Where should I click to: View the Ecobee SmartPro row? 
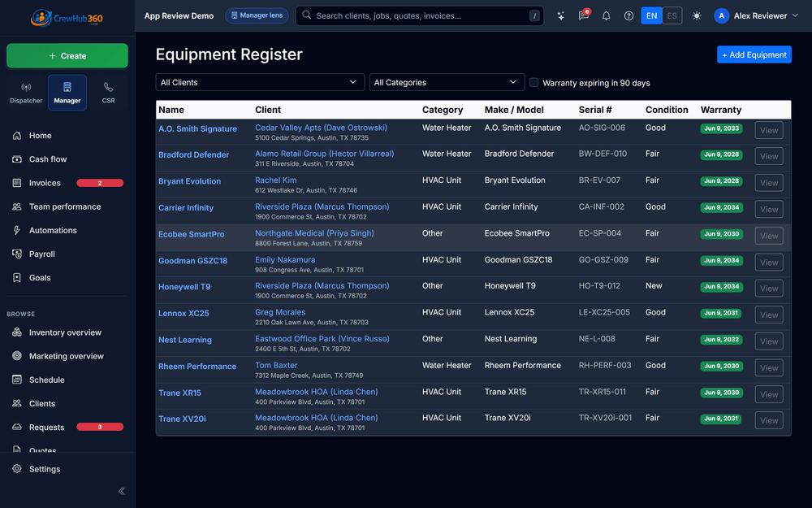click(769, 236)
